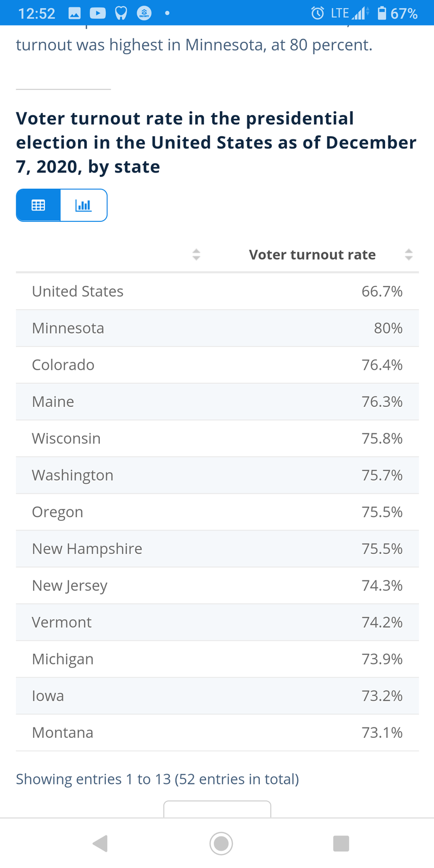
Task: Tap Android back navigation button
Action: coord(100,844)
